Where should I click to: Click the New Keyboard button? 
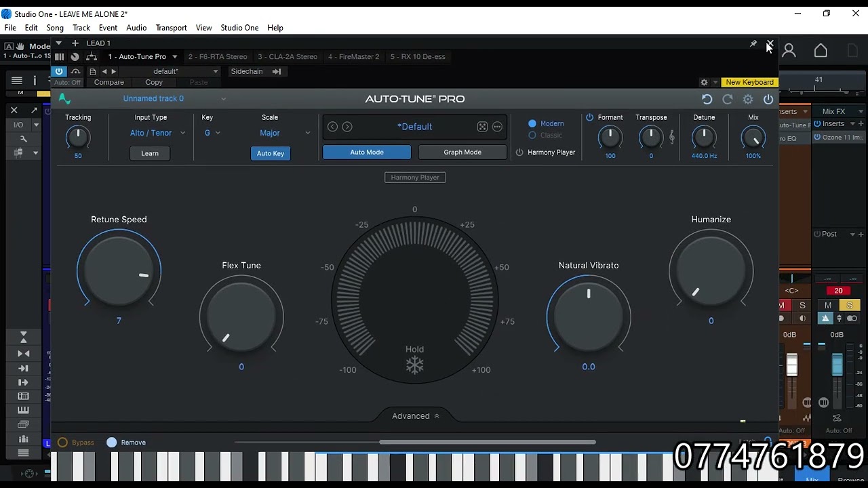pyautogui.click(x=749, y=82)
